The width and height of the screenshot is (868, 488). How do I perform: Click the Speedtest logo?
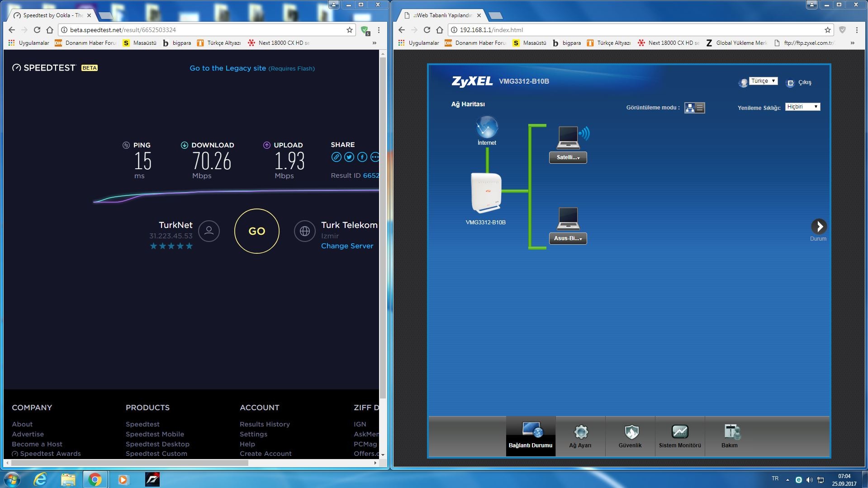point(44,68)
